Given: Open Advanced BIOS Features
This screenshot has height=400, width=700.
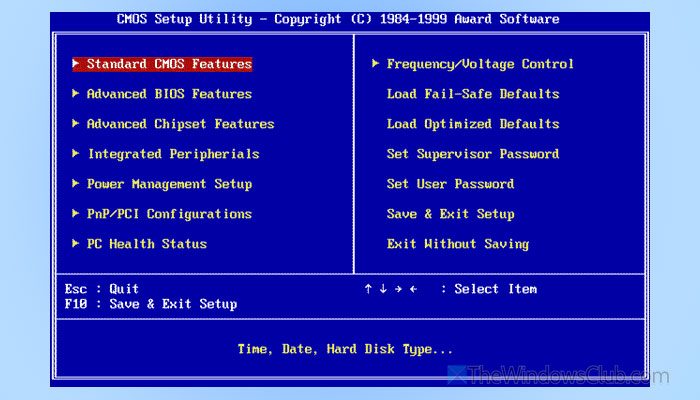Looking at the screenshot, I should [169, 94].
